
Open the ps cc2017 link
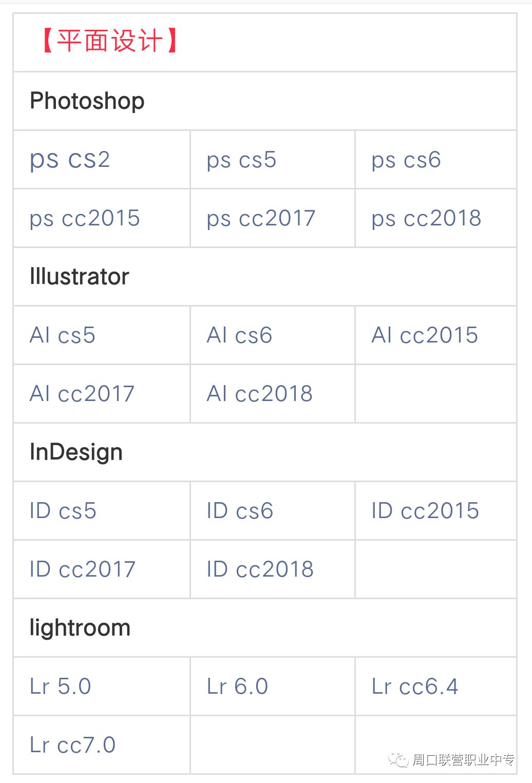[x=261, y=218]
